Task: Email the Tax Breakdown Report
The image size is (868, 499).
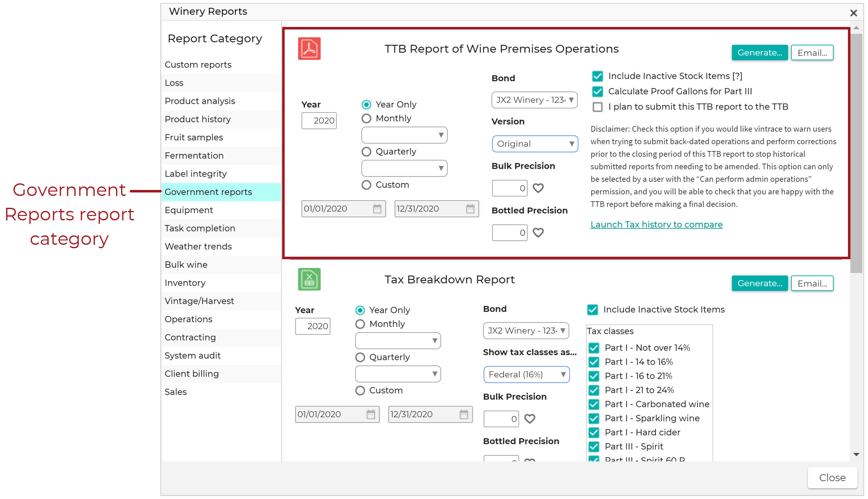Action: pos(812,283)
